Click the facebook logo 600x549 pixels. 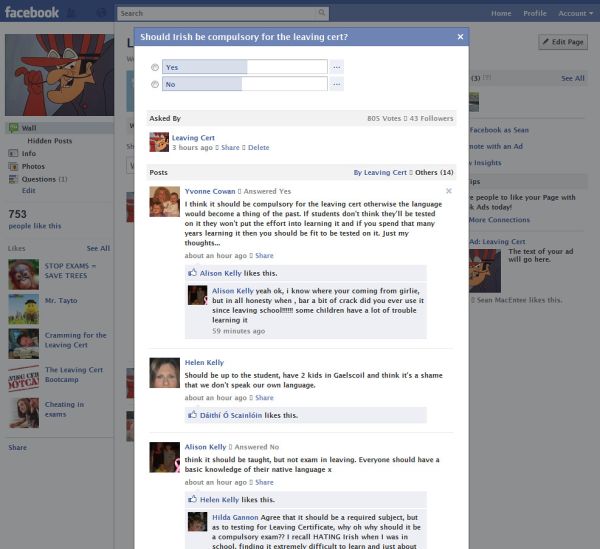tap(32, 13)
